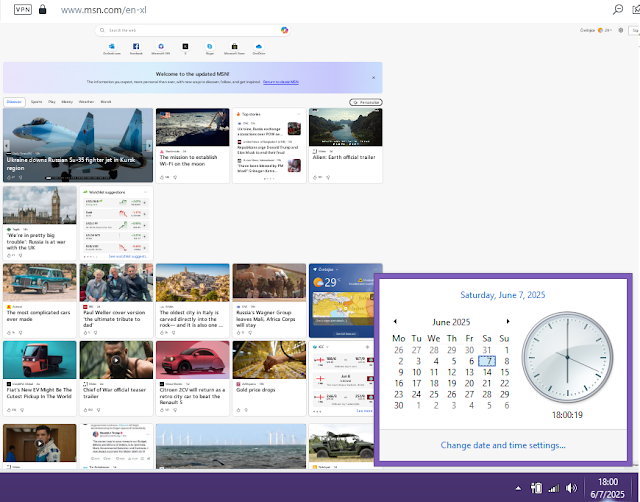
Task: Open the Copilot icon in search box
Action: [284, 30]
